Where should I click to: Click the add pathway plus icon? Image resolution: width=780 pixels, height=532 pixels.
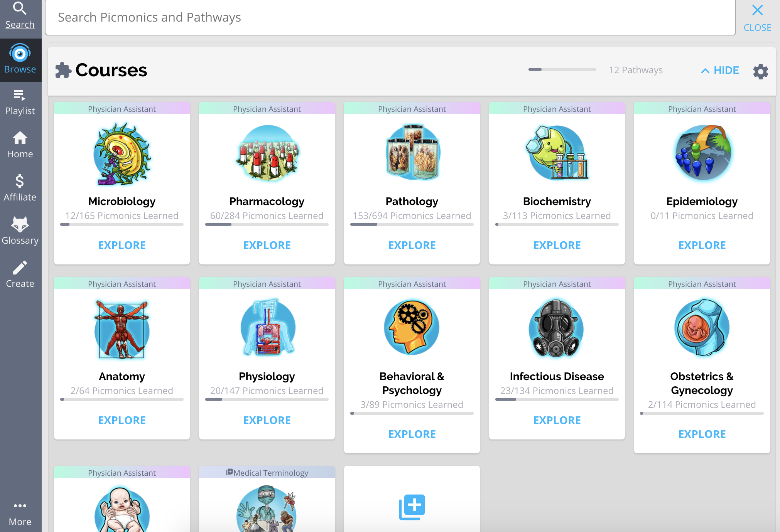click(x=412, y=507)
